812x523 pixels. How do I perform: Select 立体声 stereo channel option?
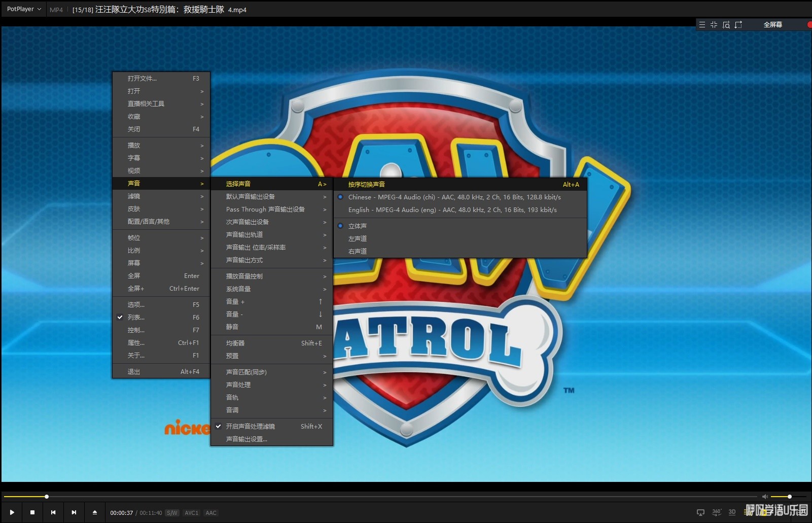460,226
